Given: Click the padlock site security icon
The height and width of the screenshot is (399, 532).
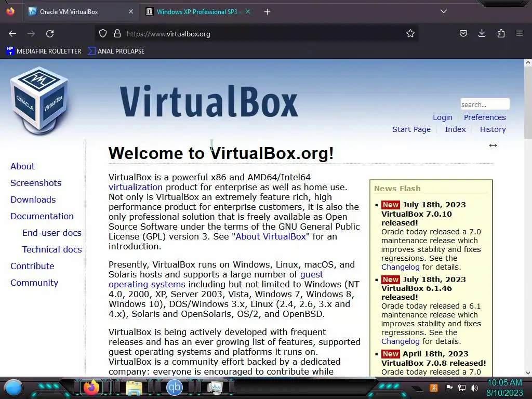Looking at the screenshot, I should [117, 33].
